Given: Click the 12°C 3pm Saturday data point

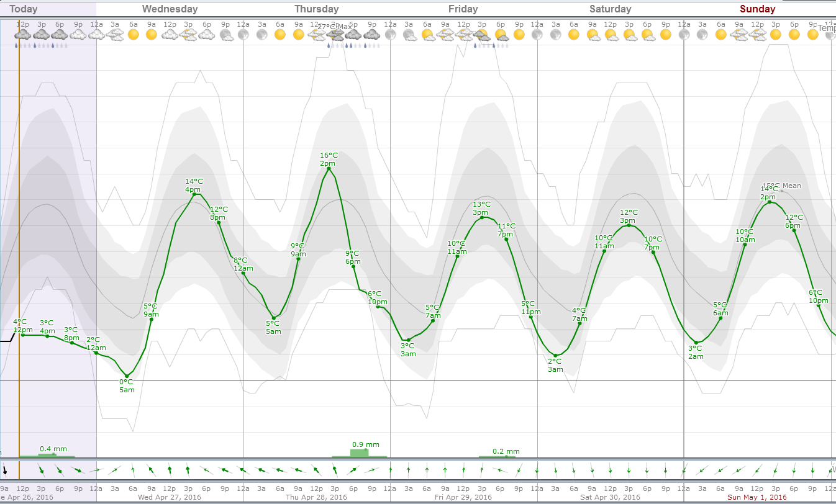Looking at the screenshot, I should [629, 225].
